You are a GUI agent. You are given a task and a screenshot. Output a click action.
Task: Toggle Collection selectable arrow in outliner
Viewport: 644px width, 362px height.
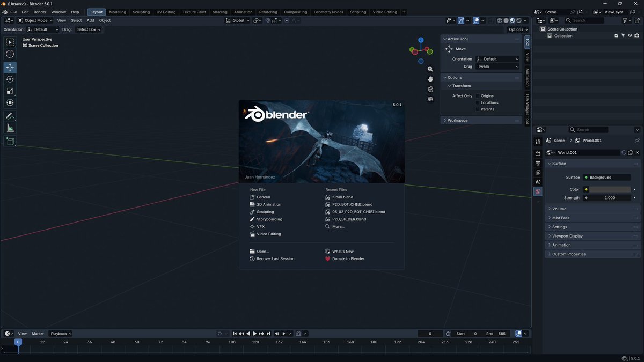click(x=623, y=36)
